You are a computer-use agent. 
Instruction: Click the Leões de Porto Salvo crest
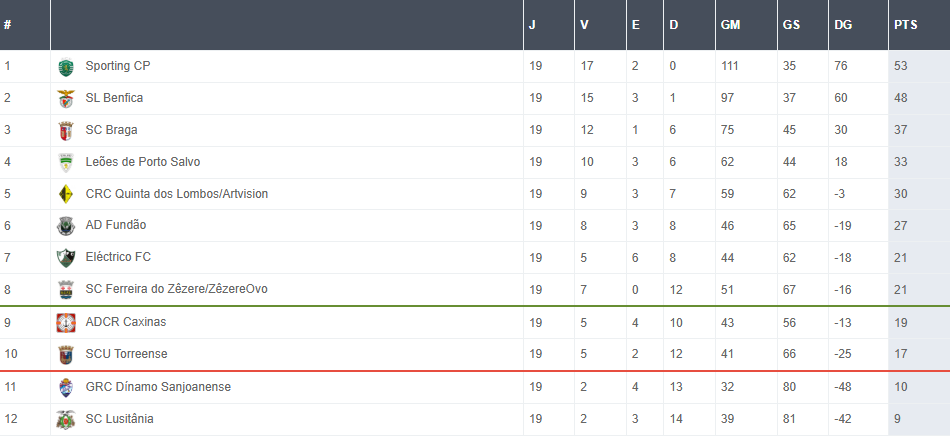tap(66, 163)
